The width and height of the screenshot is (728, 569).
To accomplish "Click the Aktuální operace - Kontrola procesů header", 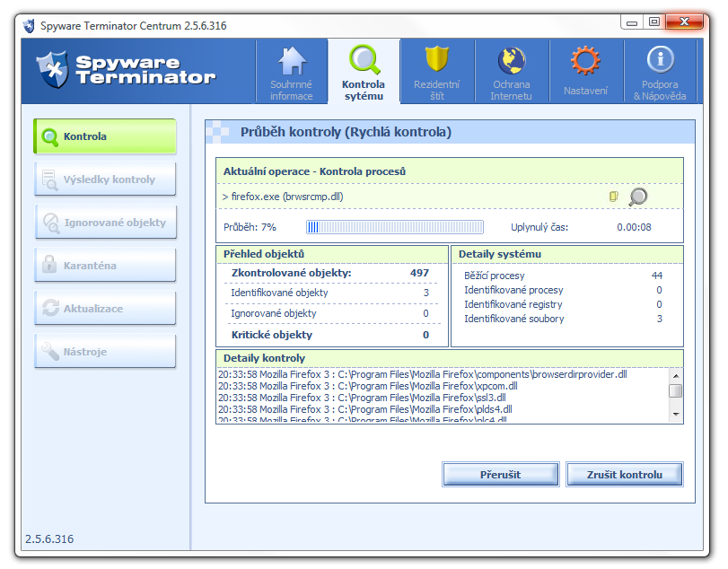I will click(x=314, y=171).
